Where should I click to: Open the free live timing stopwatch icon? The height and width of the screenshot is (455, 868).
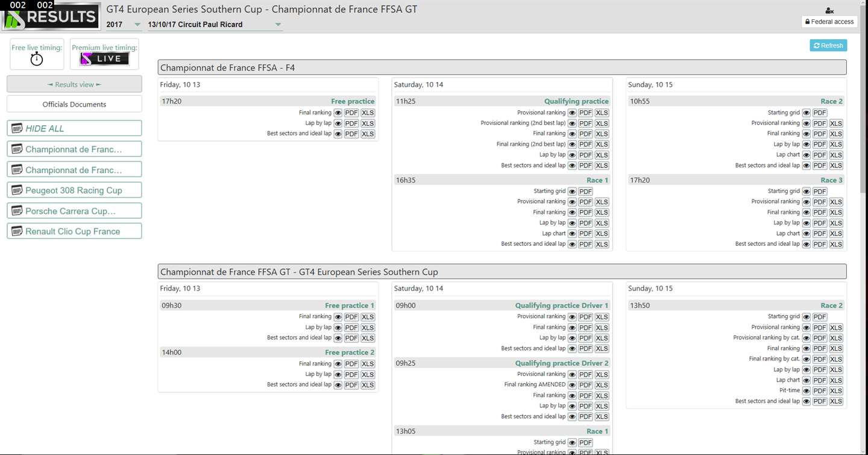37,58
